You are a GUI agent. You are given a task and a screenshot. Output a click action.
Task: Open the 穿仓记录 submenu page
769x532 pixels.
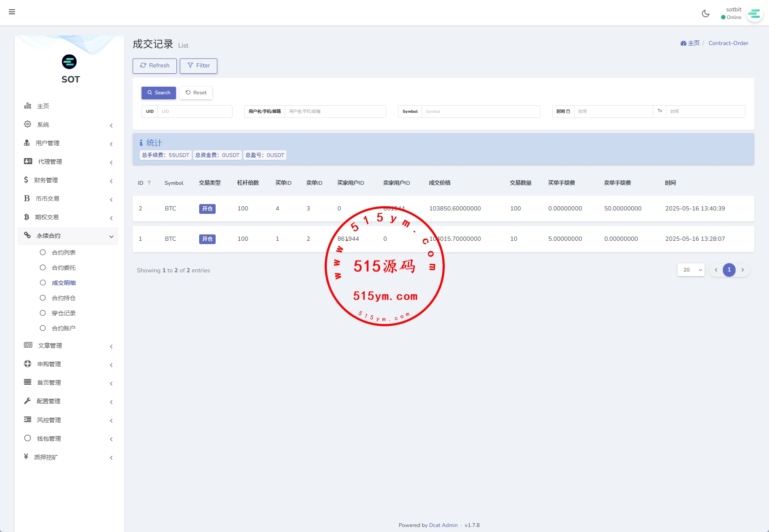[64, 313]
